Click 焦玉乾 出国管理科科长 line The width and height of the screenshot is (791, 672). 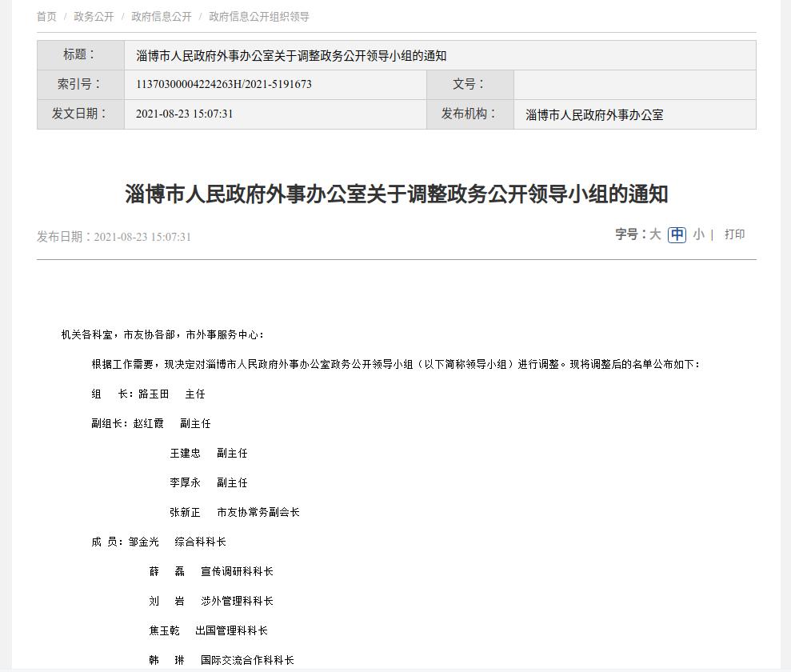(x=208, y=630)
